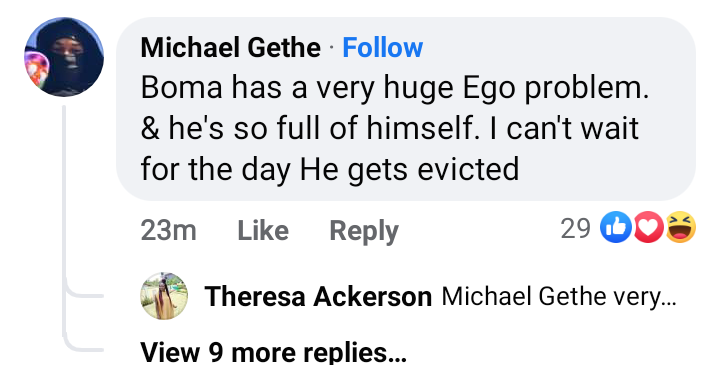720x365 pixels.
Task: Click the laughing emoji reaction icon
Action: click(681, 227)
